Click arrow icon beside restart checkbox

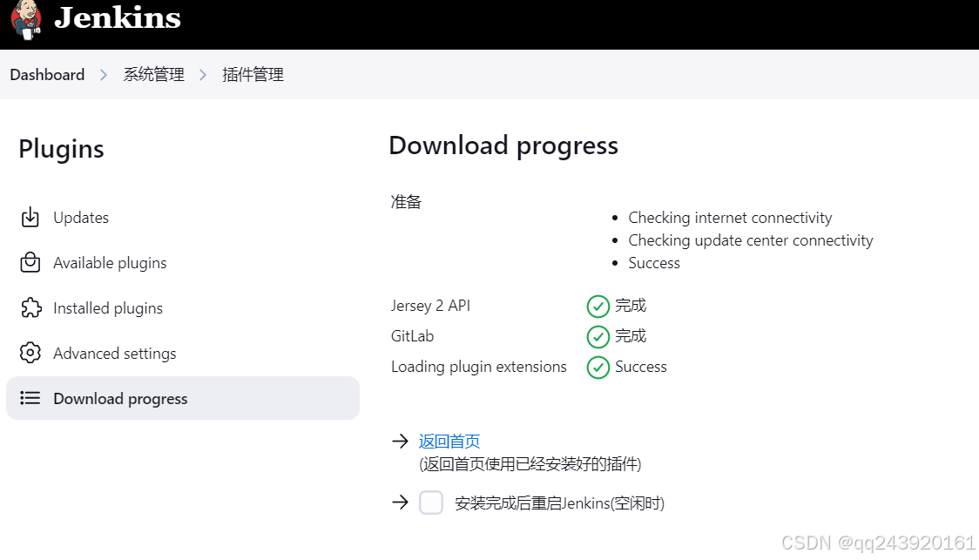tap(400, 502)
